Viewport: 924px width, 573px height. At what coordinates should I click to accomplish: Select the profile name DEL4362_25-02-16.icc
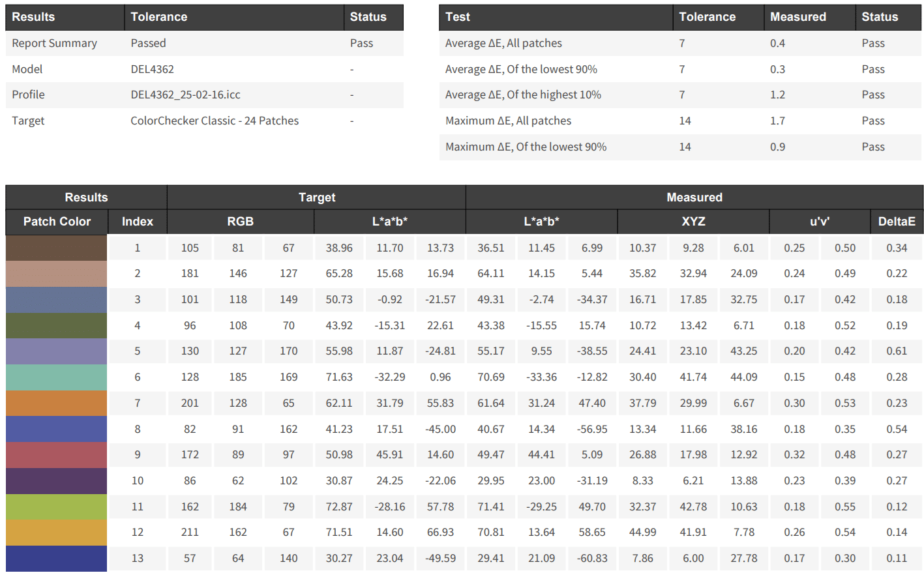coord(185,95)
